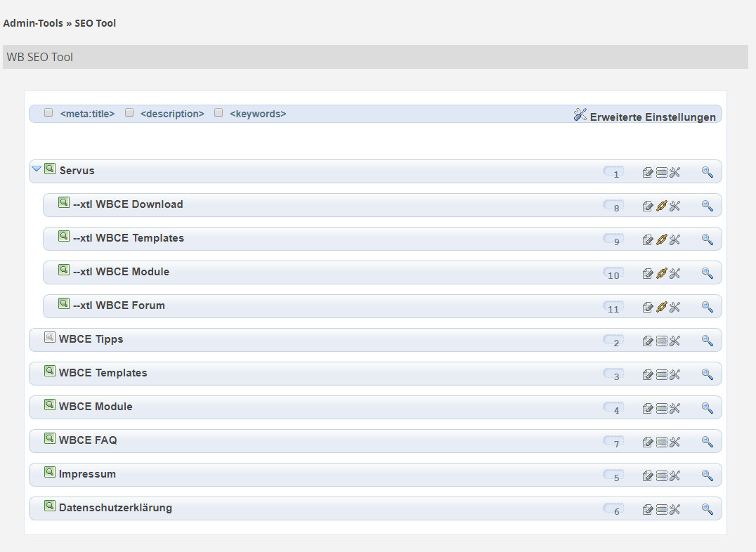This screenshot has width=756, height=552.
Task: Click magnifier view icon in Servus row
Action: pyautogui.click(x=708, y=172)
